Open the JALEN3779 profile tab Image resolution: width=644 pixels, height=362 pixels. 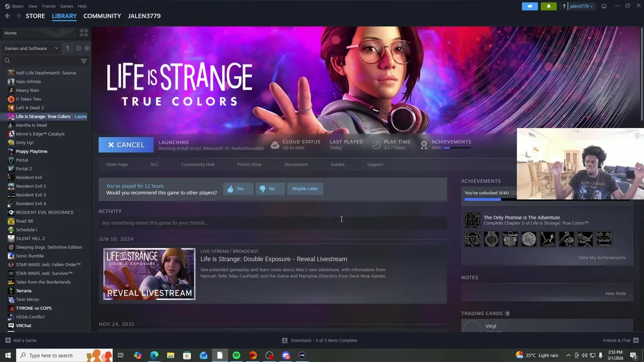pyautogui.click(x=144, y=16)
